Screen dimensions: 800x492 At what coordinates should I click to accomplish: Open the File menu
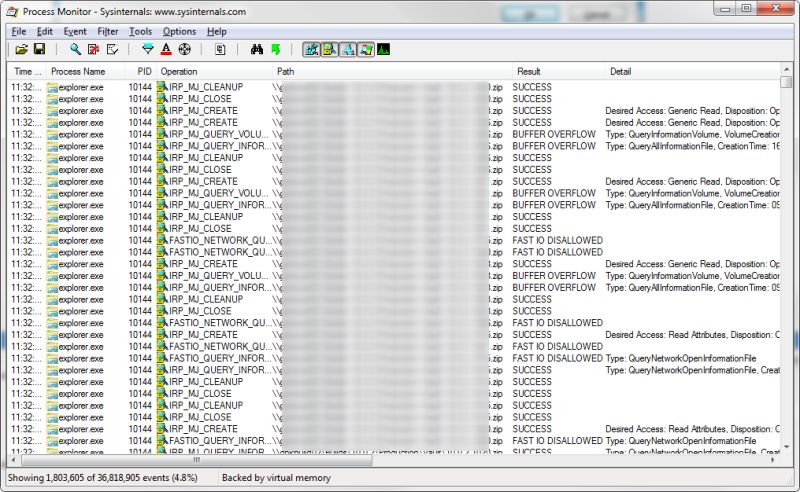19,32
